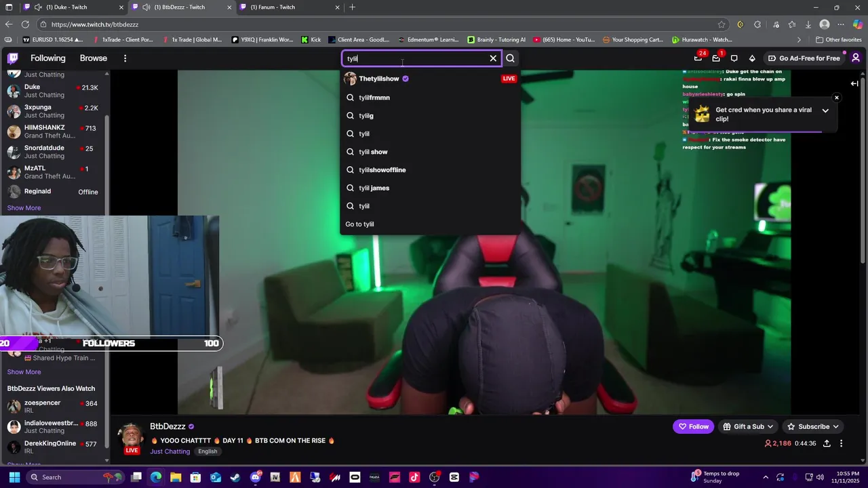Viewport: 868px width, 488px height.
Task: Open the Kick bookmark
Action: point(311,40)
